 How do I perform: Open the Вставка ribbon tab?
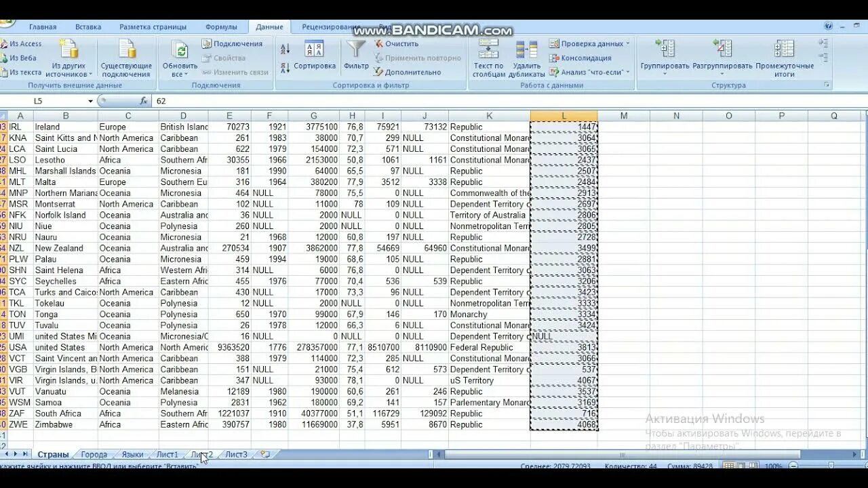pos(88,27)
